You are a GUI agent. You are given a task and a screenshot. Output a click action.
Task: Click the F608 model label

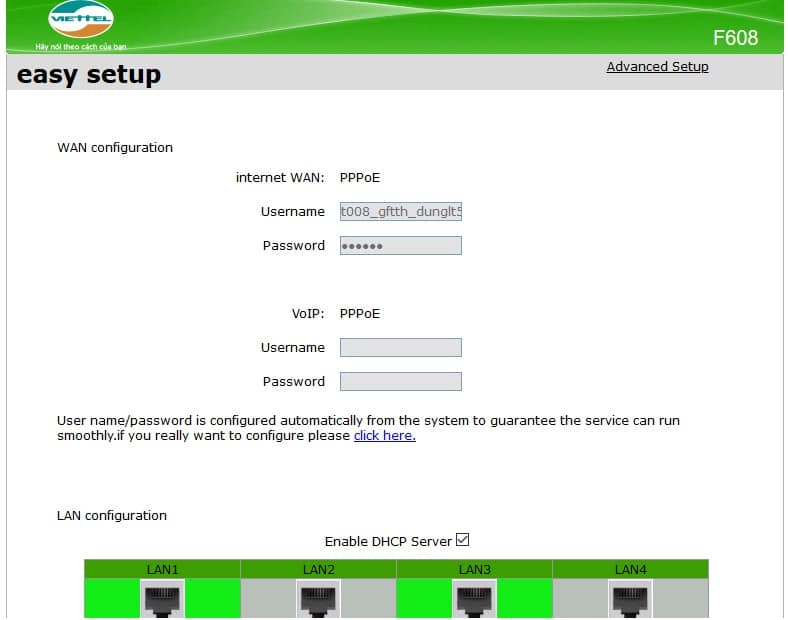tap(735, 38)
